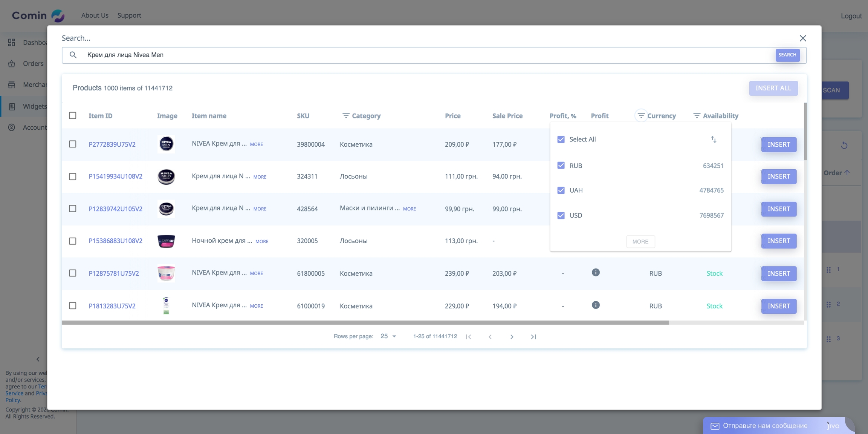
Task: Expand item name MORE for P15419934U108V2
Action: [260, 177]
